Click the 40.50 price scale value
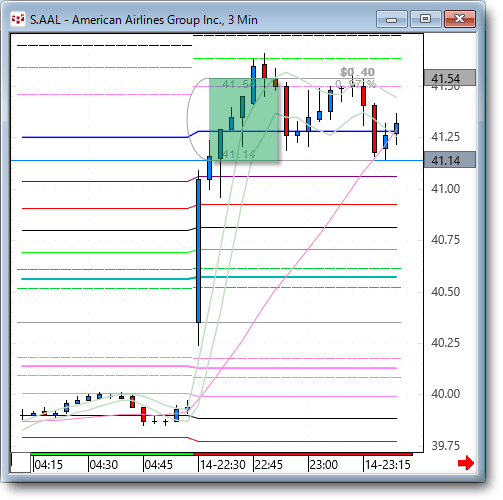 point(445,292)
